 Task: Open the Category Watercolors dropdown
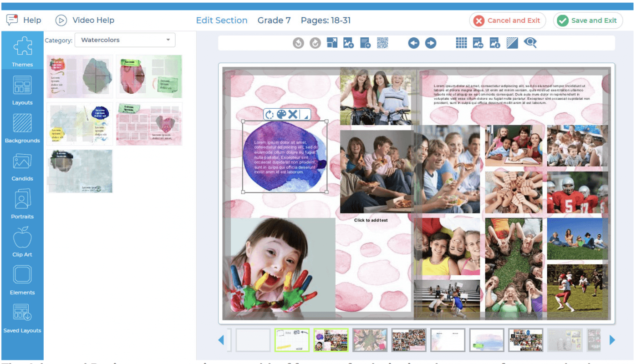click(125, 40)
